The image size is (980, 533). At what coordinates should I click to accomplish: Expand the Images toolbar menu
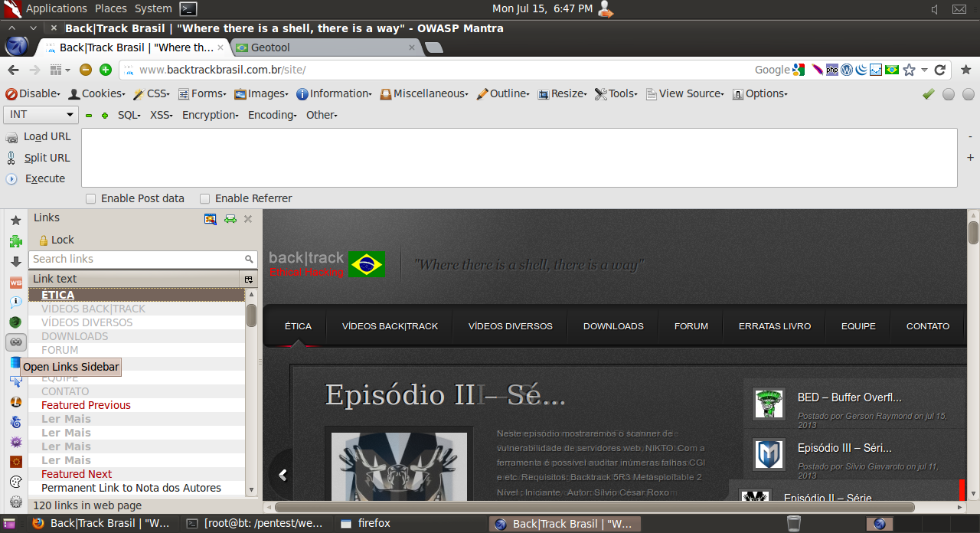click(x=261, y=93)
